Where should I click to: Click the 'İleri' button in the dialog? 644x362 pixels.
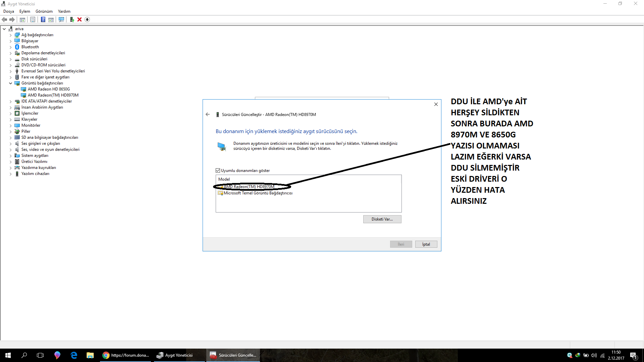coord(401,244)
